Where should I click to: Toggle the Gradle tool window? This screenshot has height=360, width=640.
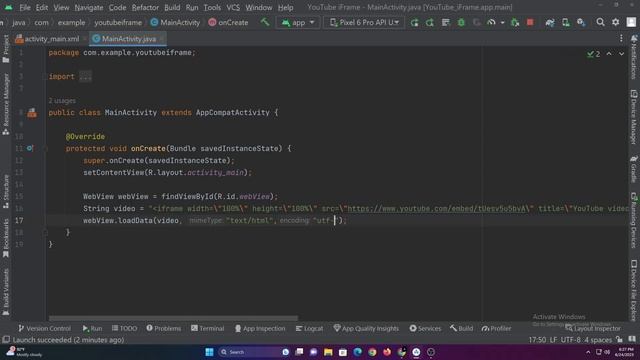point(634,169)
